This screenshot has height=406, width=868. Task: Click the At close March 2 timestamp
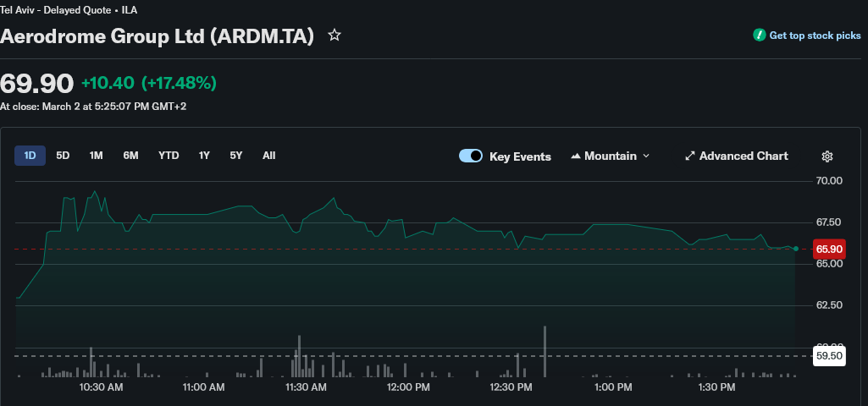click(x=93, y=107)
